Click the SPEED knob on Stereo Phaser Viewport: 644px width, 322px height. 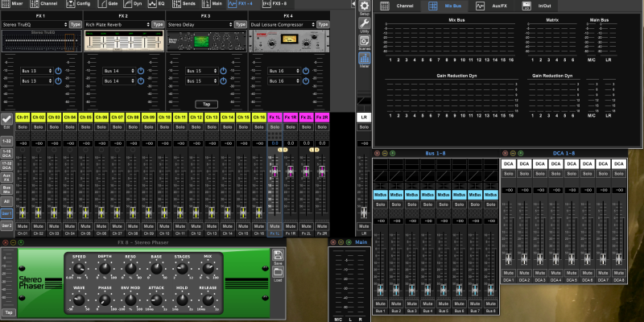(x=79, y=266)
